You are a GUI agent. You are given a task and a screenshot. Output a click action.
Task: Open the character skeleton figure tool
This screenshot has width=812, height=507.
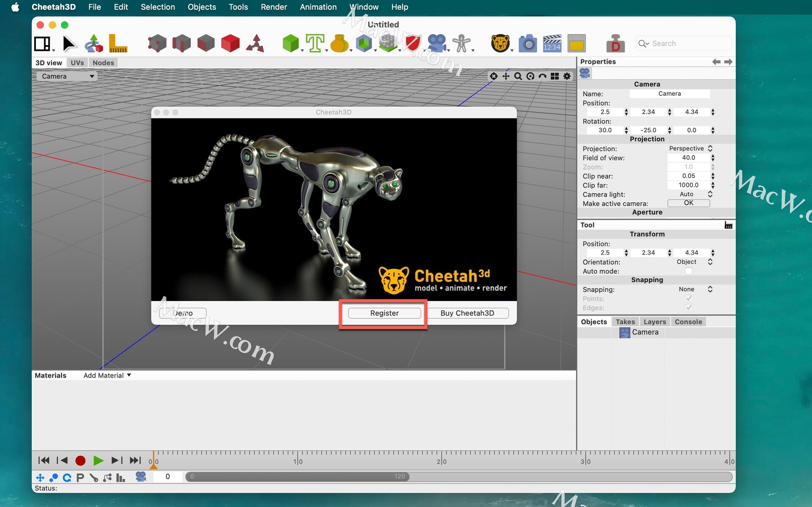[x=461, y=44]
